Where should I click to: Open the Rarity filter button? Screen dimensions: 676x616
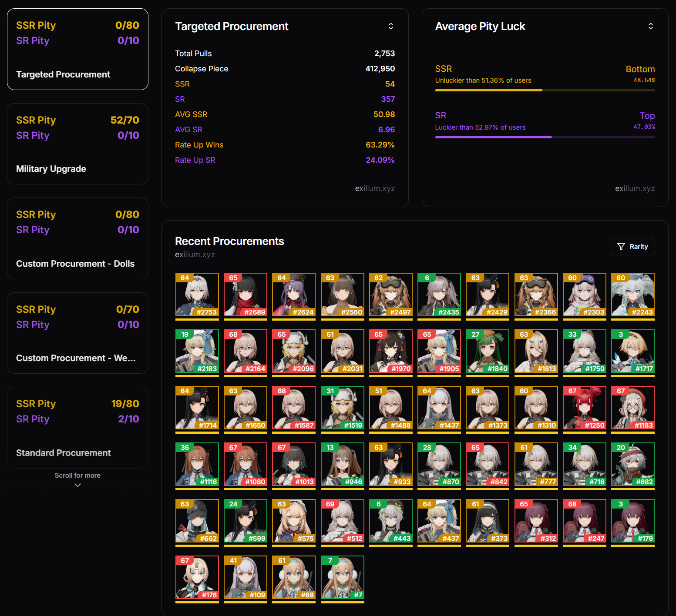coord(632,247)
